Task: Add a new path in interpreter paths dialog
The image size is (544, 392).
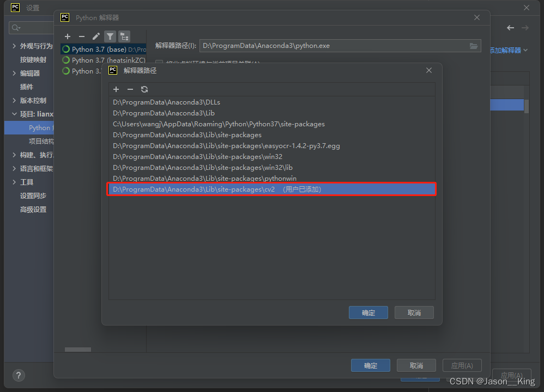Action: 116,89
